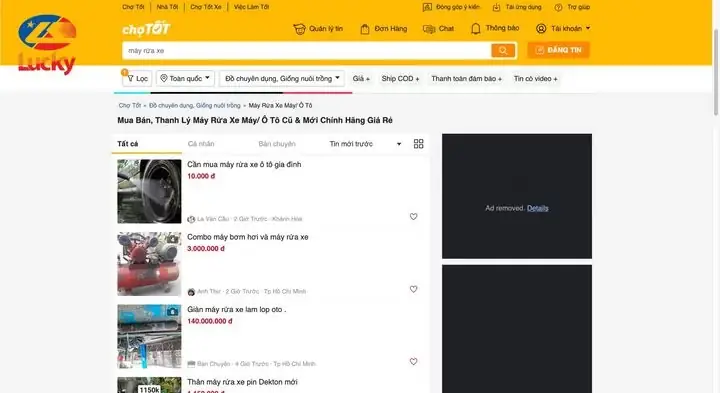Expand Tin có video + filter
The height and width of the screenshot is (393, 720).
point(535,79)
